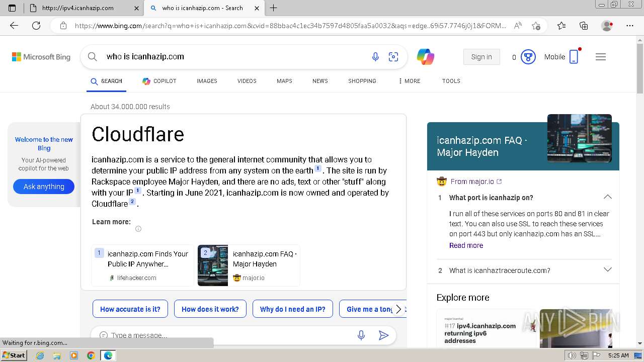Open Chrome from taskbar

[x=91, y=355]
